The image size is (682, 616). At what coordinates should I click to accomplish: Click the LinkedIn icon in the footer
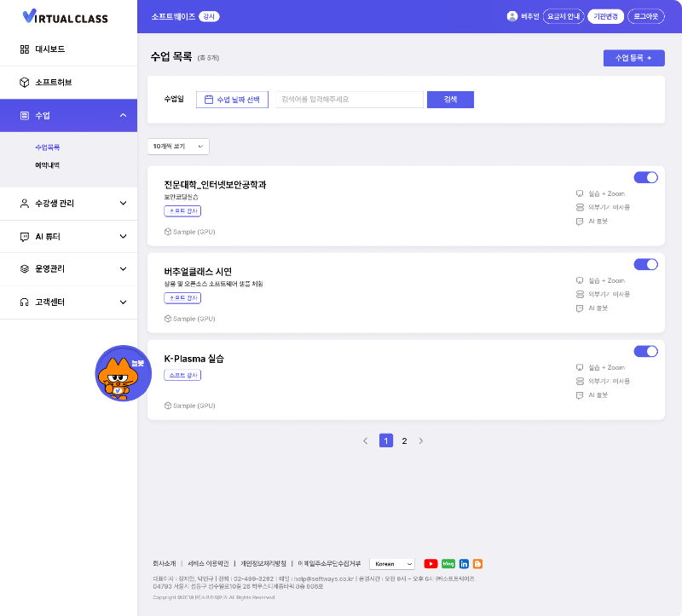point(464,563)
